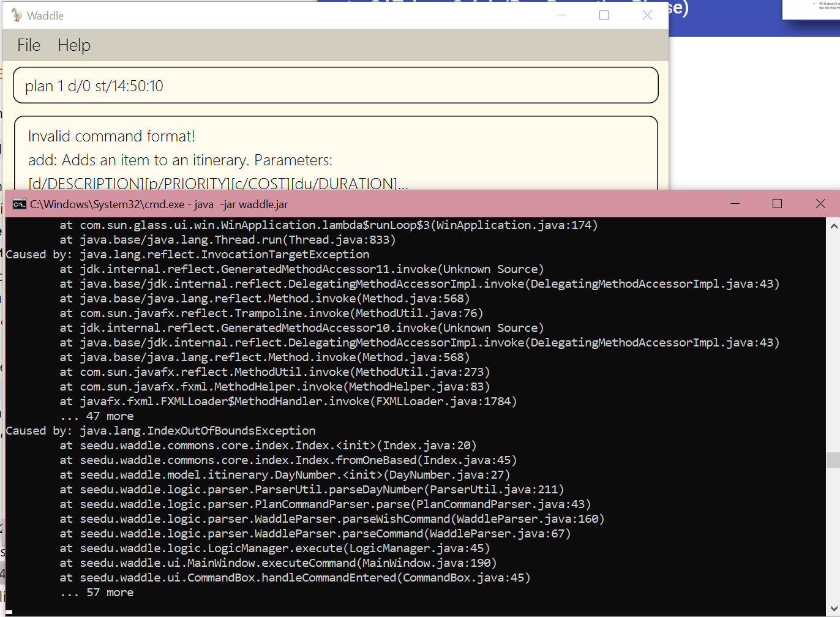Click the DayNumber.<init>(DayNumber.java:27) stack line
Screen dimensions: 840x617
click(x=285, y=475)
